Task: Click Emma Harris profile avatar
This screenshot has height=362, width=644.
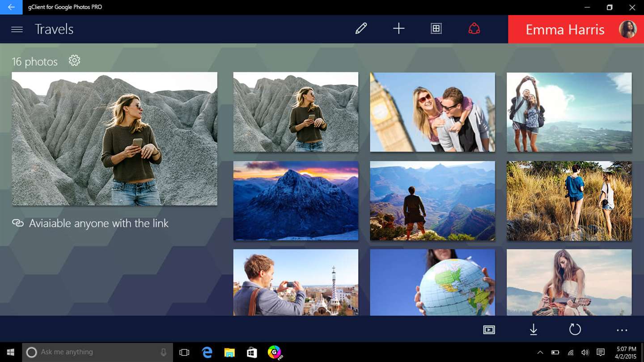Action: click(x=627, y=29)
